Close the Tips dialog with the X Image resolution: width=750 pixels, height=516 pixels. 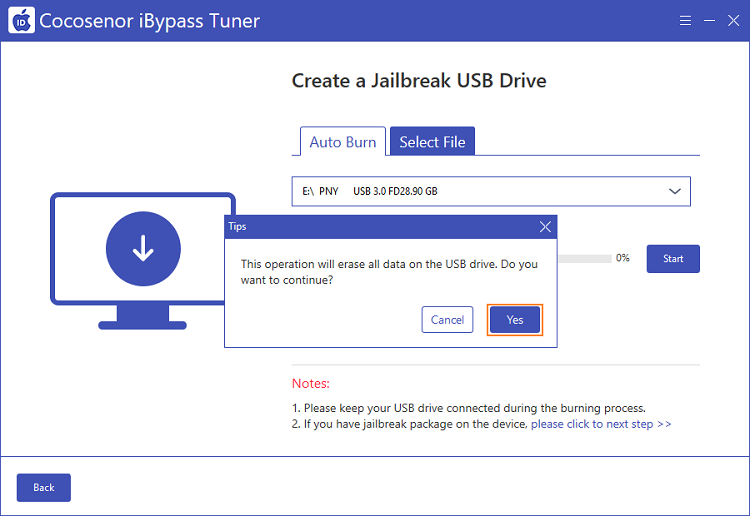point(545,227)
